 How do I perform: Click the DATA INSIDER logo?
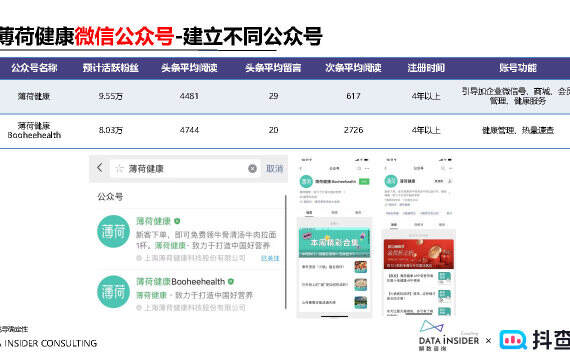pos(448,336)
